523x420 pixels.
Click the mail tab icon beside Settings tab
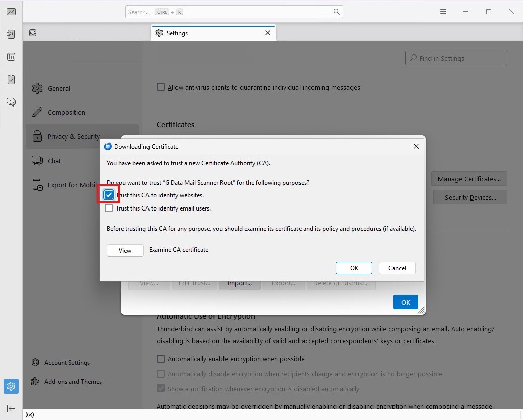(33, 33)
